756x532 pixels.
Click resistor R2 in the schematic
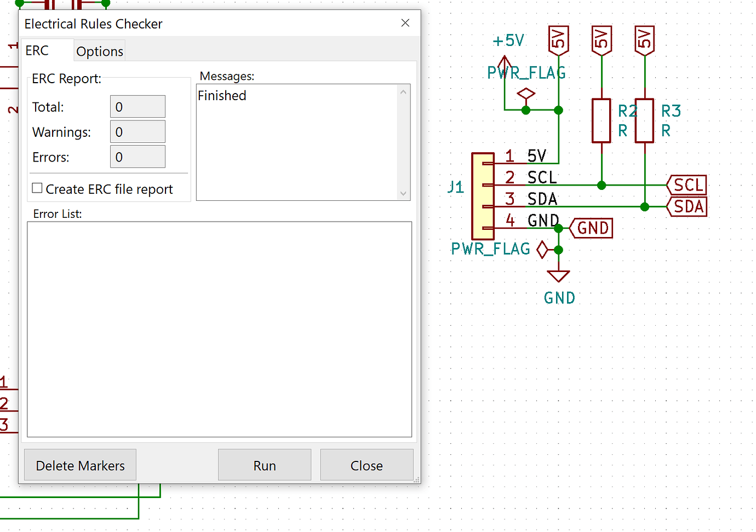click(602, 120)
